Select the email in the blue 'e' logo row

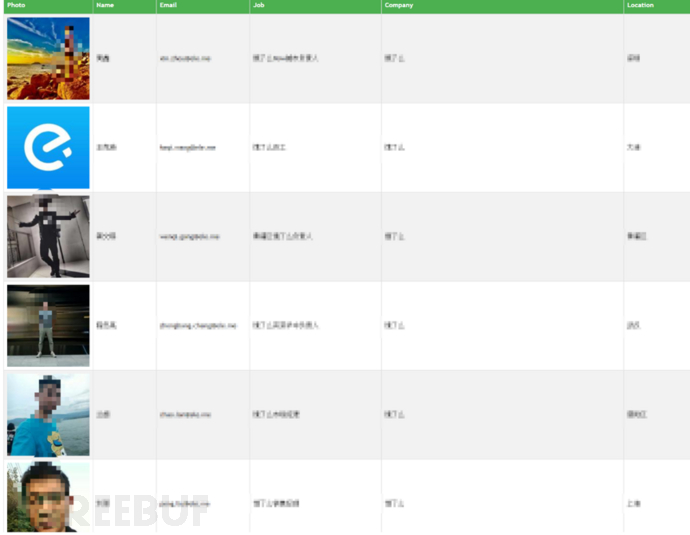coord(187,147)
